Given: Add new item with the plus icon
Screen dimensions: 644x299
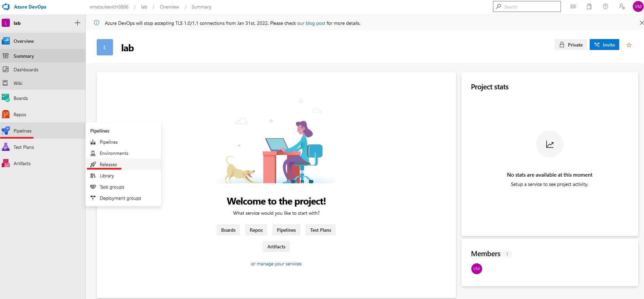Looking at the screenshot, I should click(x=78, y=23).
